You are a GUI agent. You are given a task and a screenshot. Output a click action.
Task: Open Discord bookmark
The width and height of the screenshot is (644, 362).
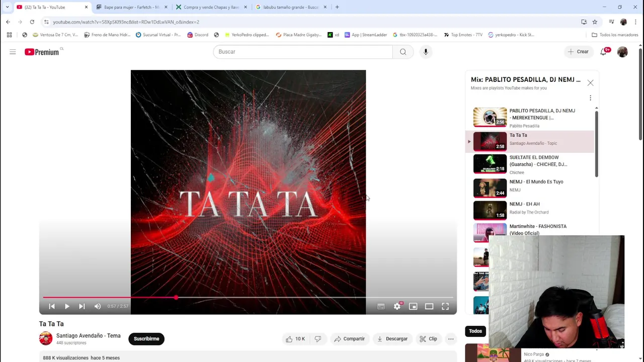[197, 35]
